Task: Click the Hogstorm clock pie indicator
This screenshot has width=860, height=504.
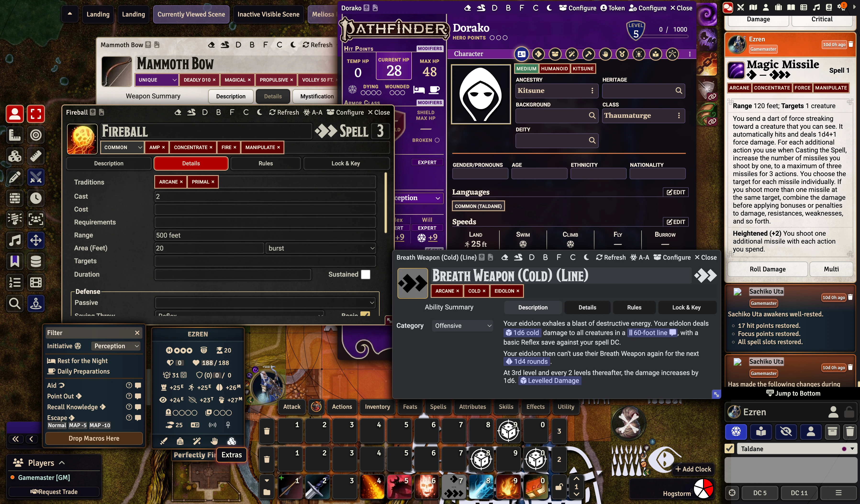Action: pos(703,489)
